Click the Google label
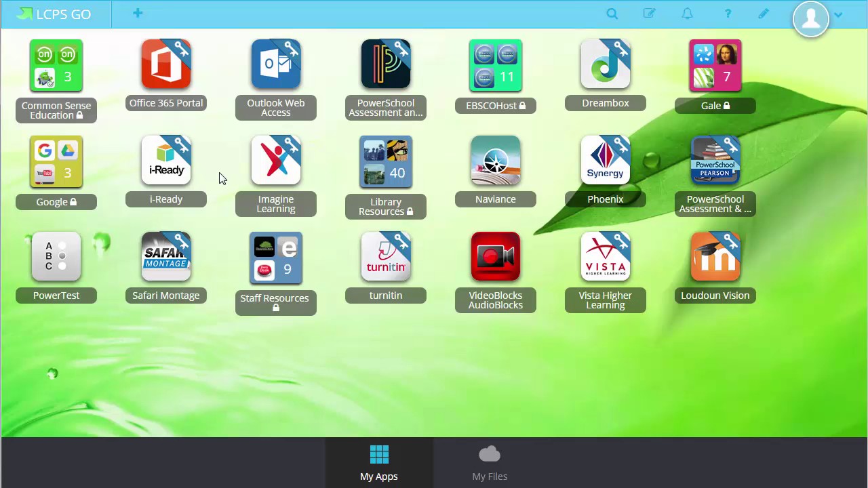The height and width of the screenshot is (488, 868). [56, 202]
